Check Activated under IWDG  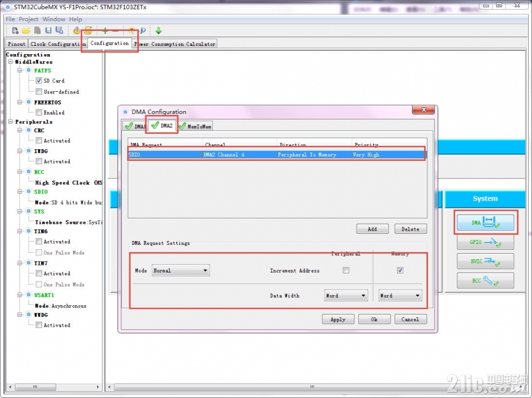click(x=39, y=161)
